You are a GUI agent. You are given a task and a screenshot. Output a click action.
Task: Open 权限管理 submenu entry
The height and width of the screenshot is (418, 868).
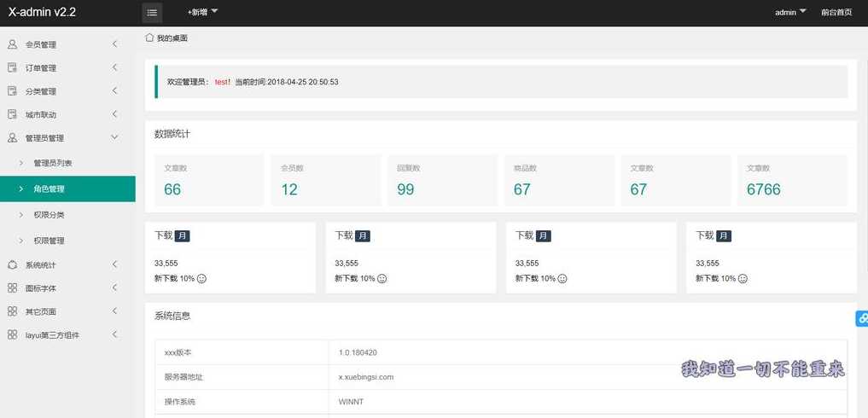click(x=67, y=241)
